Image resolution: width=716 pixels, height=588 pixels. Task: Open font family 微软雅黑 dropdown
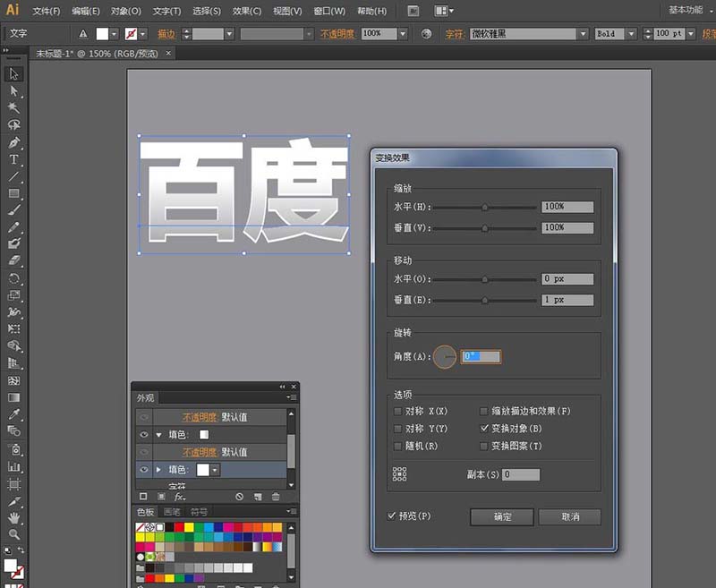(x=583, y=34)
